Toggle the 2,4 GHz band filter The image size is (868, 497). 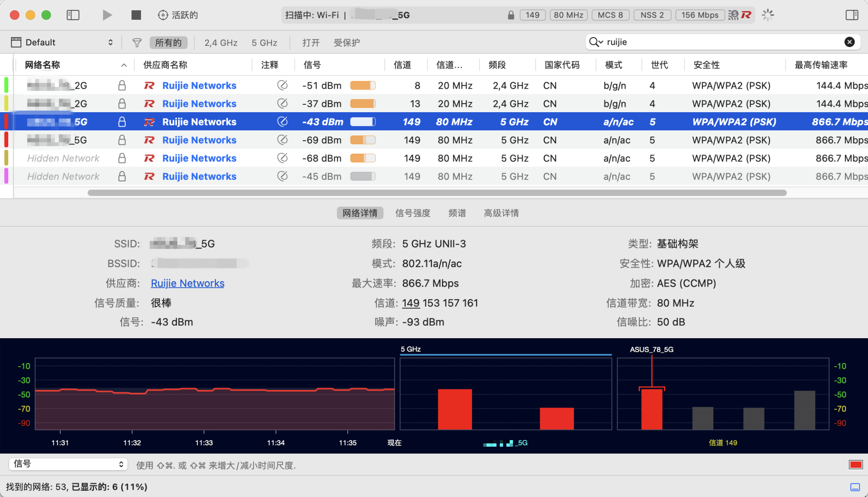point(221,42)
